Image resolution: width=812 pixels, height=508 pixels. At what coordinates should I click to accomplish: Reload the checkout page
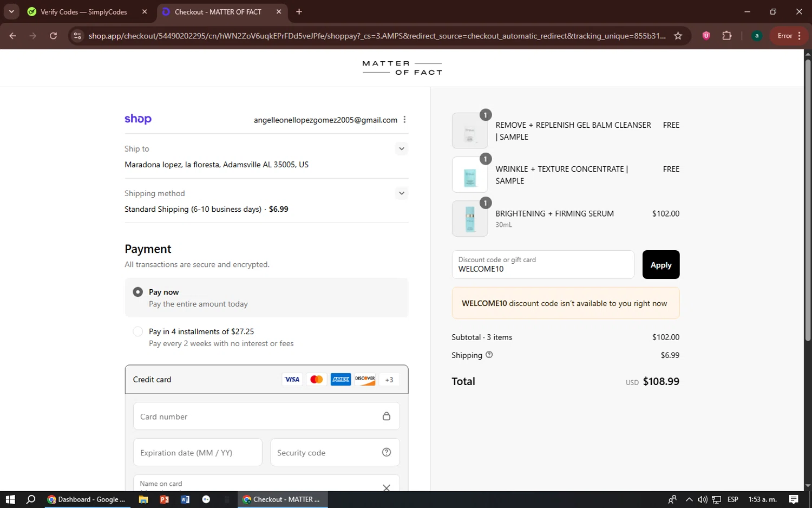(53, 36)
